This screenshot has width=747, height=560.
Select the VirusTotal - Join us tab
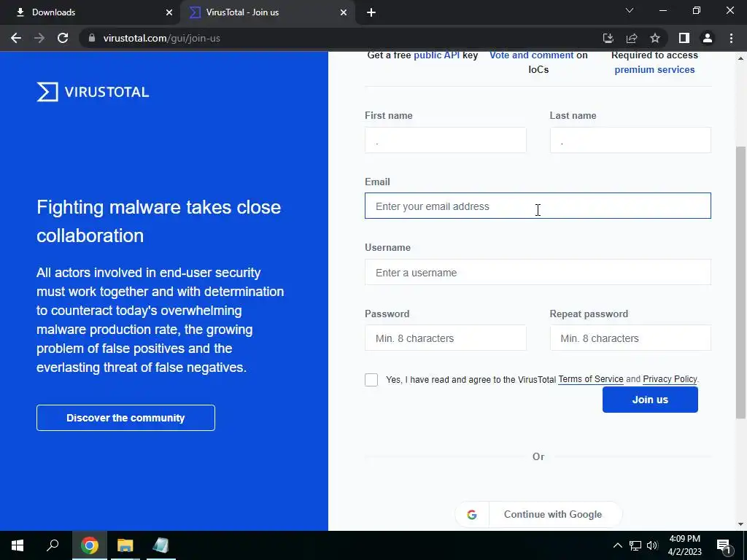268,12
